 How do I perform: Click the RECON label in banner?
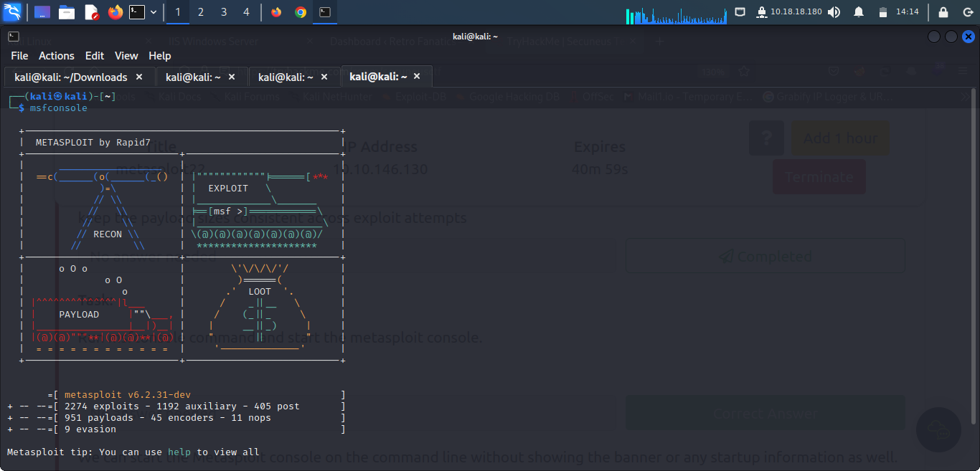coord(108,234)
